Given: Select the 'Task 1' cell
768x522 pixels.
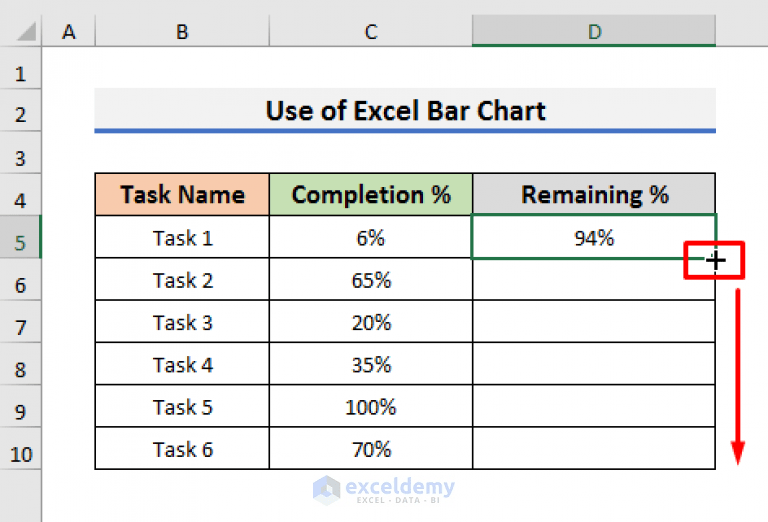Looking at the screenshot, I should point(182,237).
